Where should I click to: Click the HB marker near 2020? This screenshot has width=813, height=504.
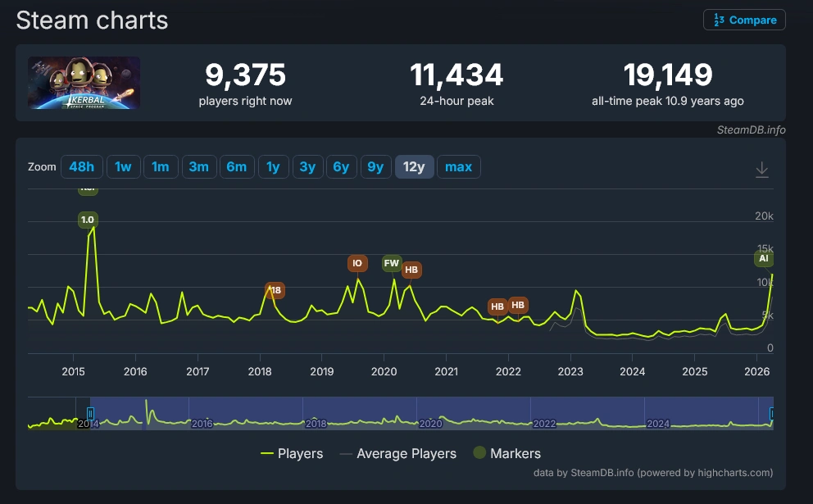point(411,270)
